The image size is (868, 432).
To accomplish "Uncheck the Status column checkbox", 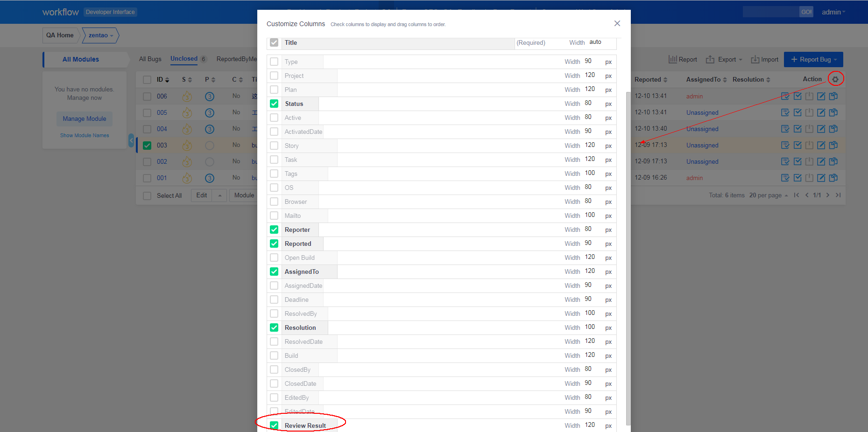I will pos(274,104).
